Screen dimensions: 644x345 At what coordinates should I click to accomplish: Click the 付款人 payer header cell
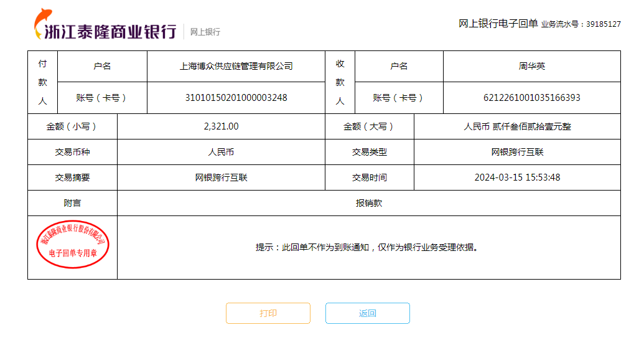click(42, 82)
